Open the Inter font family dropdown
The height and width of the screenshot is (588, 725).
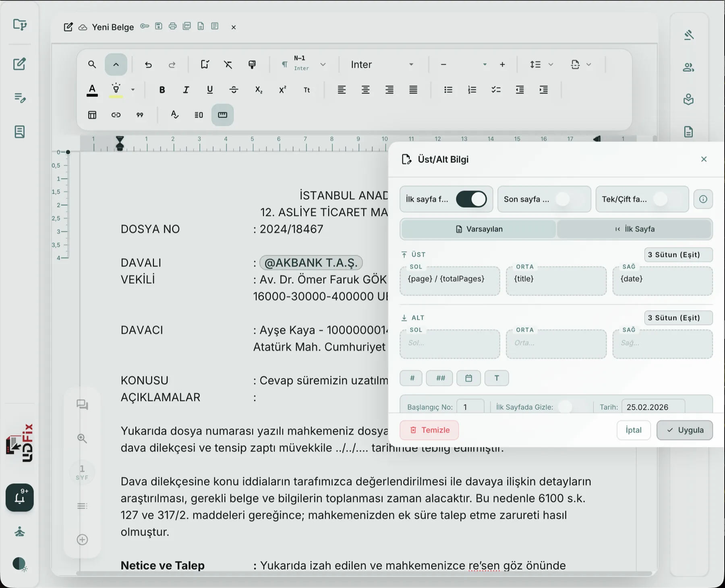(382, 64)
